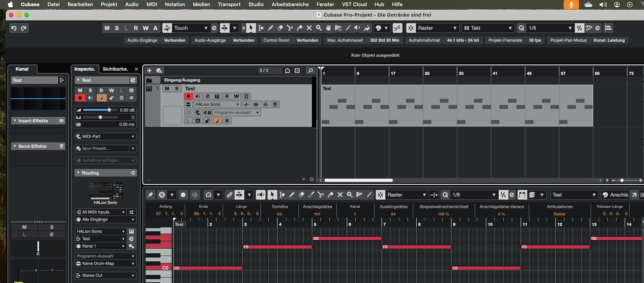
Task: Open the HALion Sonic instrument dropdown on track
Action: [x=217, y=104]
